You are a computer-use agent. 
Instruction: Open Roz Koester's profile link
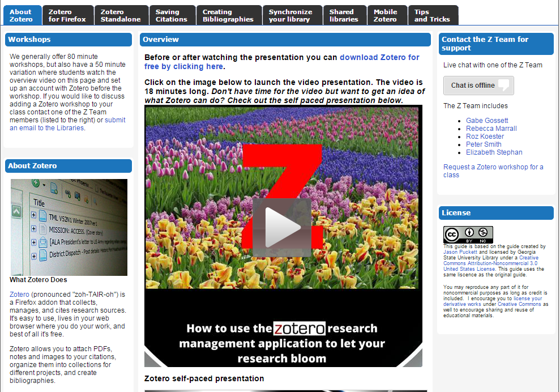pos(485,136)
